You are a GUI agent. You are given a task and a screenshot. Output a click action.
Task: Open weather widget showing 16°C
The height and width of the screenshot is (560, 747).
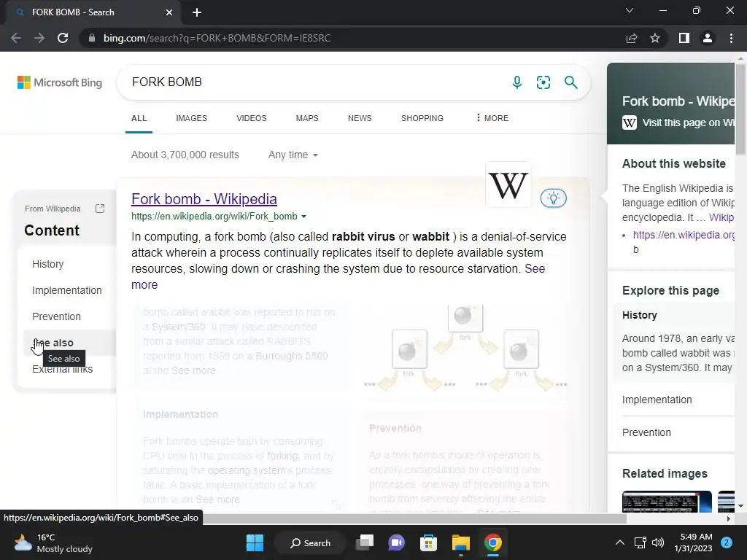pyautogui.click(x=53, y=543)
